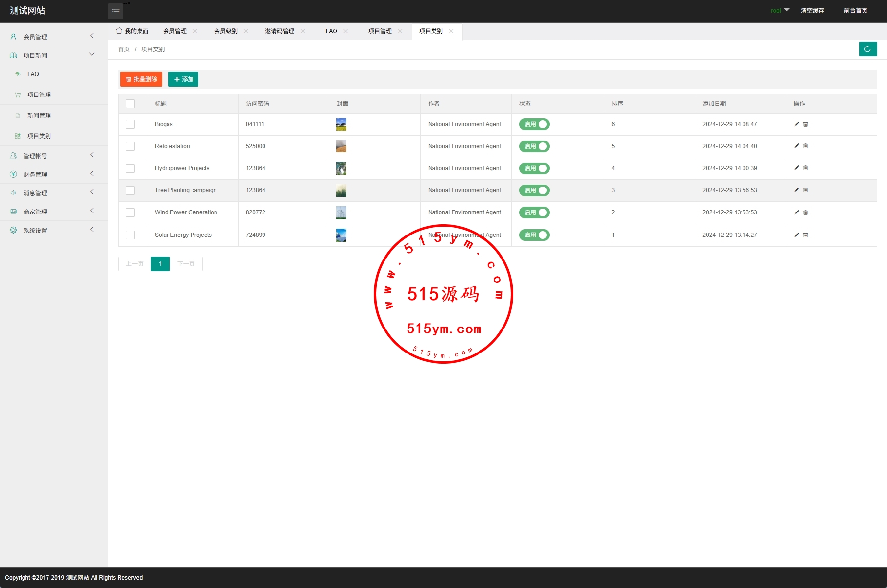This screenshot has height=588, width=887.
Task: Toggle the status switch for Biogas
Action: click(534, 124)
